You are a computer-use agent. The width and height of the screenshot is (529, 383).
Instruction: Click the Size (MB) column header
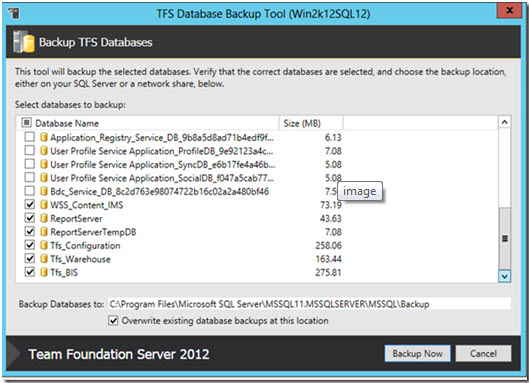pos(311,123)
